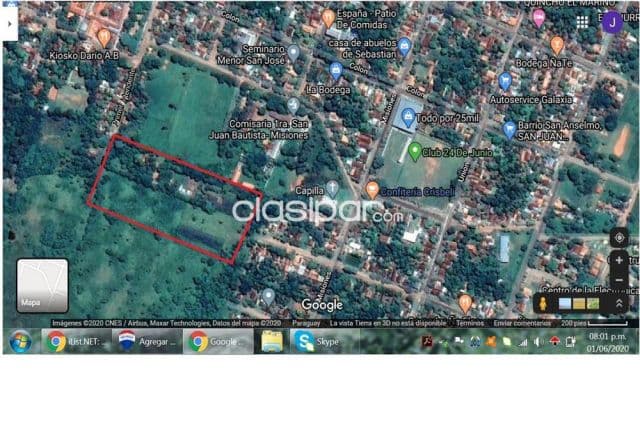This screenshot has height=427, width=640.
Task: Open the File Explorer taskbar icon
Action: 272,342
